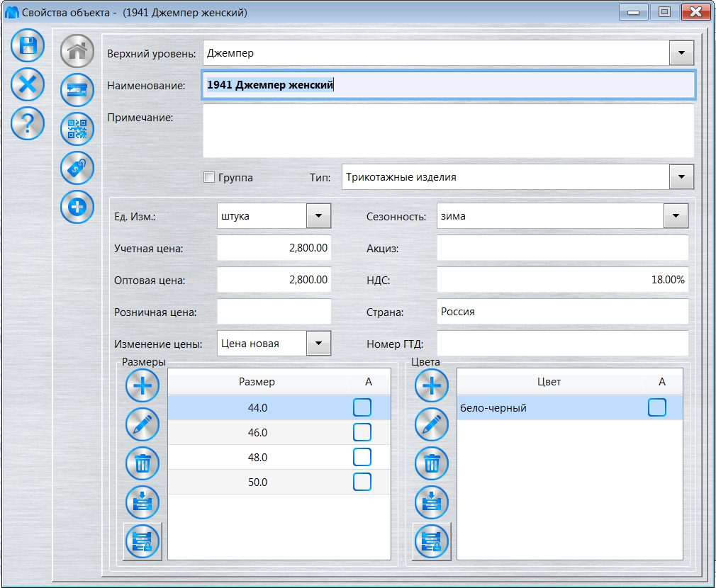Edit selected size with pencil icon
The width and height of the screenshot is (716, 588).
142,425
